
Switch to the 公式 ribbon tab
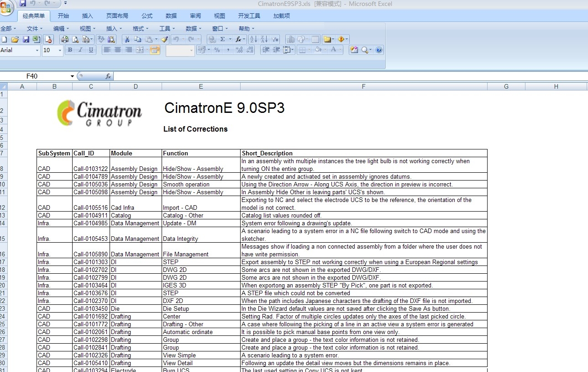pos(147,16)
